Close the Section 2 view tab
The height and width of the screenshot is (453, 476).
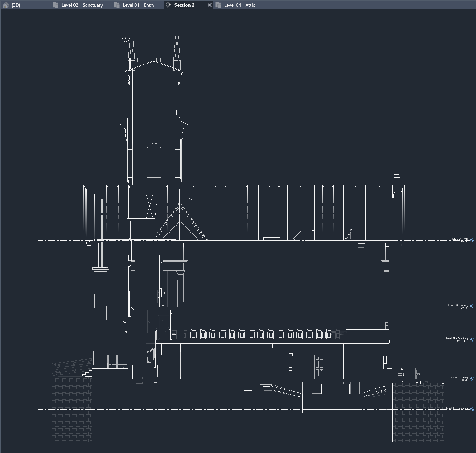click(209, 5)
